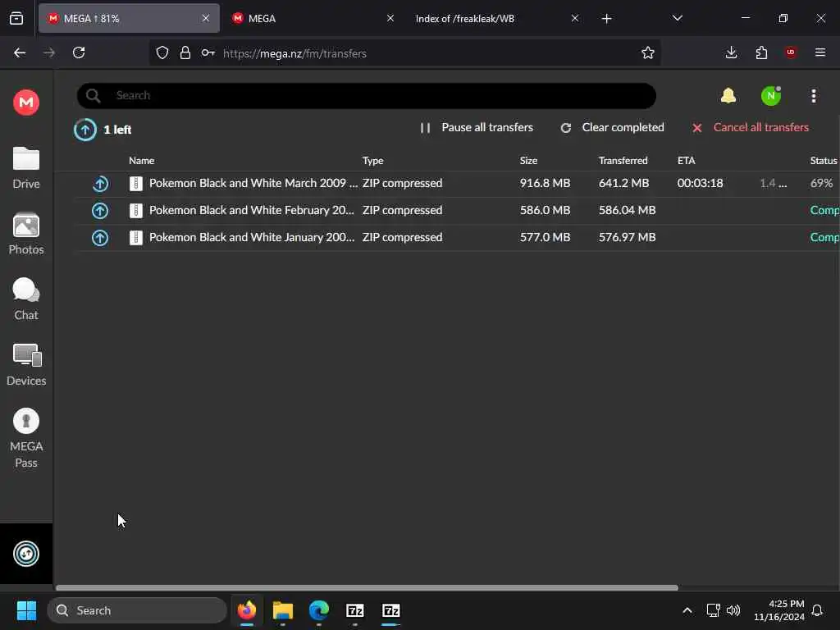
Task: Open the notifications bell
Action: 728,96
